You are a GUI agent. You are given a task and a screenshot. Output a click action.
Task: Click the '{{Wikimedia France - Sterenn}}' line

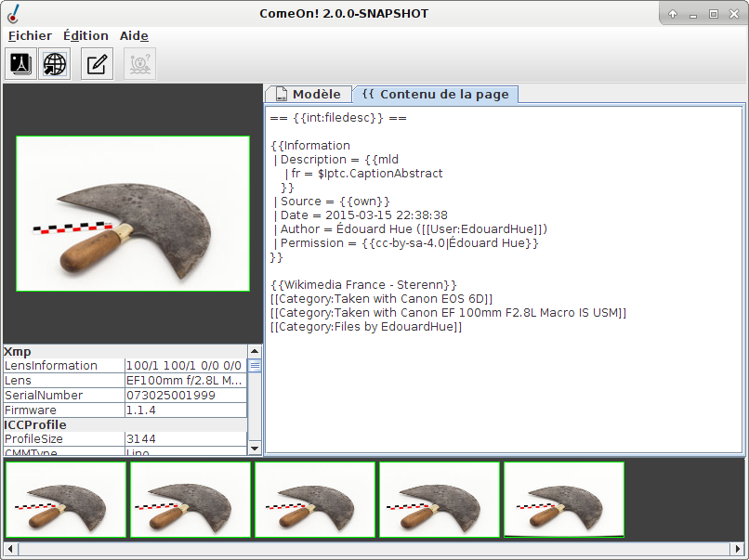[363, 285]
